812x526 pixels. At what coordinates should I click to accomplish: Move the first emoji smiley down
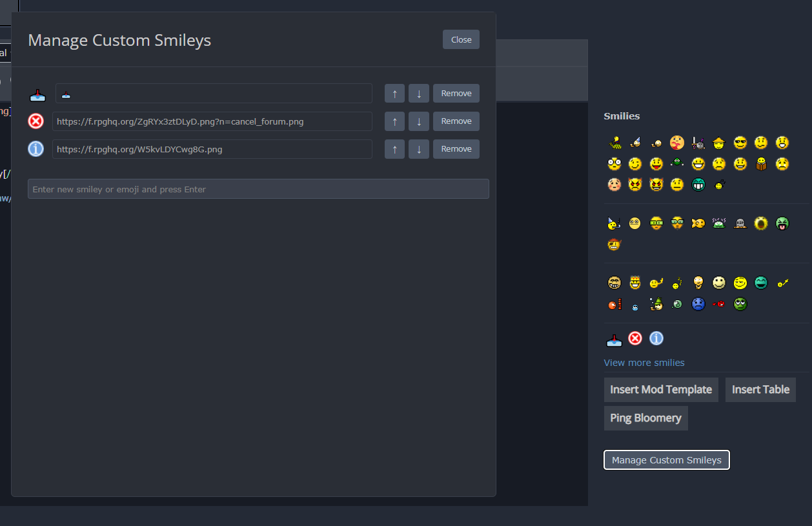click(x=419, y=94)
